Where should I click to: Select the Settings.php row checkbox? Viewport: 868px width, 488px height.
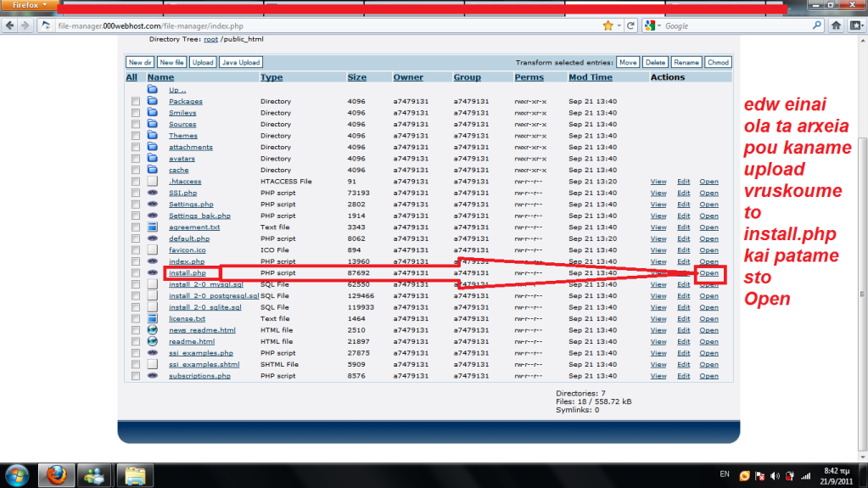point(135,205)
